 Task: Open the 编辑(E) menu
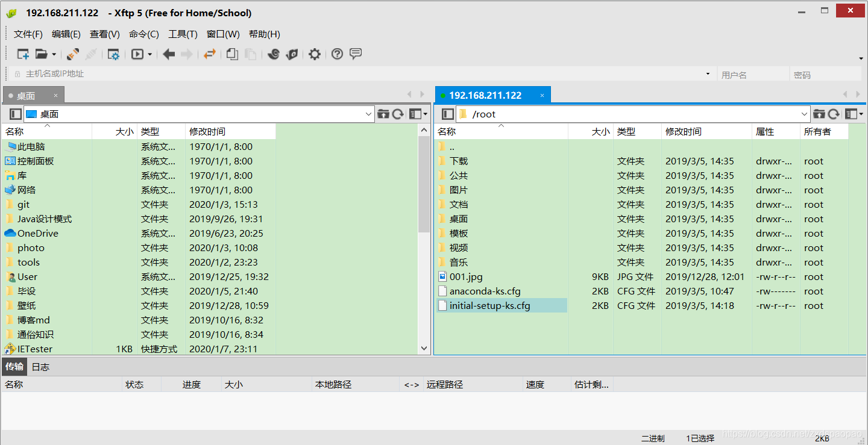(x=66, y=34)
